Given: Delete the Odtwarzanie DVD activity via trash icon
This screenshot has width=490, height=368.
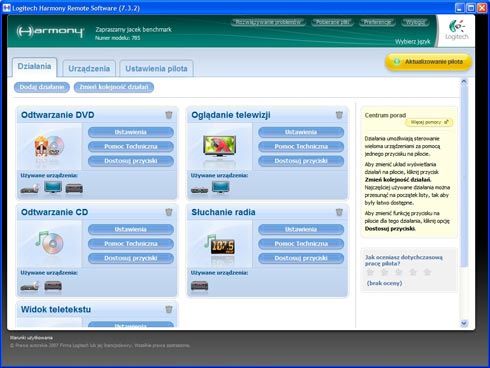Looking at the screenshot, I should (169, 115).
